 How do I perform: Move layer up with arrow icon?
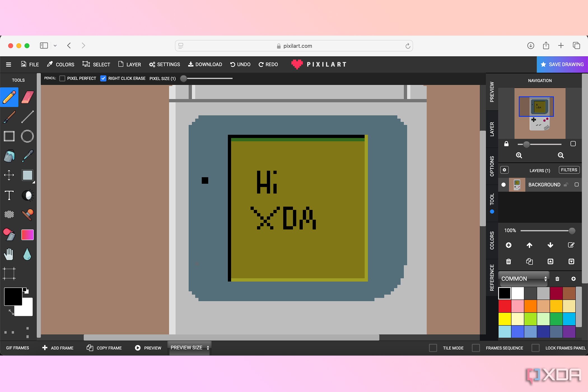coord(529,245)
